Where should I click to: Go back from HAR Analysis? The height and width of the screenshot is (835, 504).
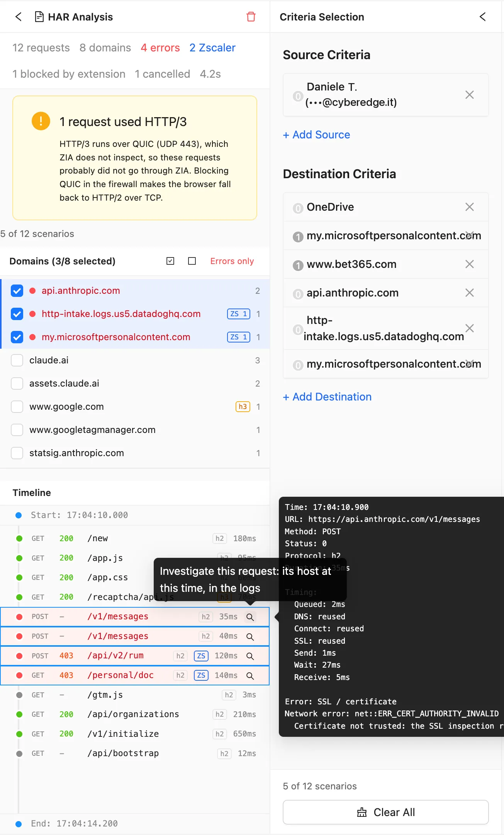18,17
